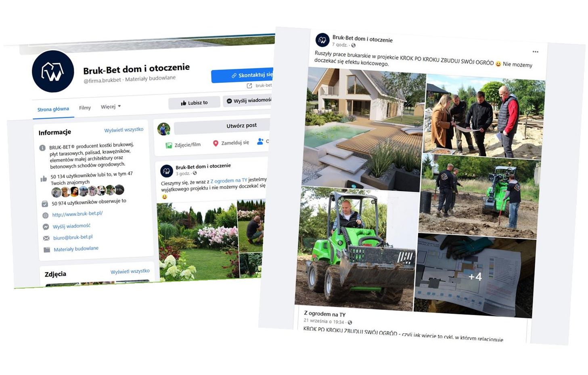This screenshot has height=375, width=588.
Task: Click Wyświetl wszystko in Informacje section
Action: click(124, 130)
